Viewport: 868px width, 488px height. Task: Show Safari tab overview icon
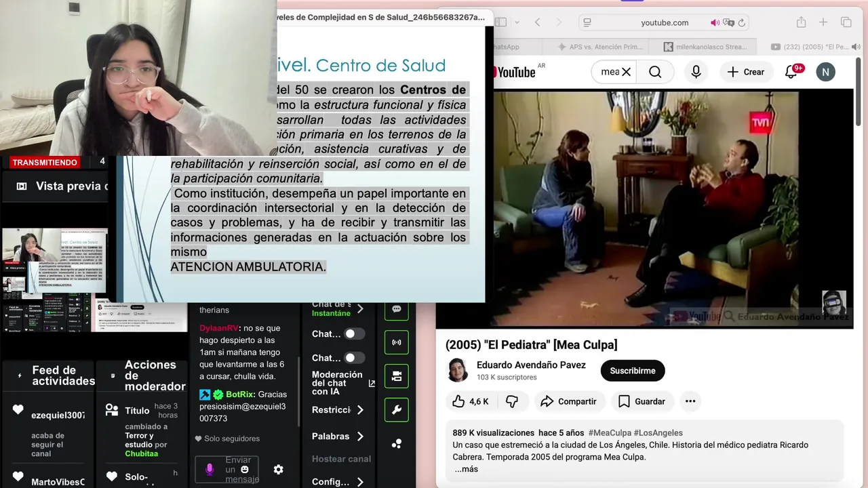(x=846, y=22)
